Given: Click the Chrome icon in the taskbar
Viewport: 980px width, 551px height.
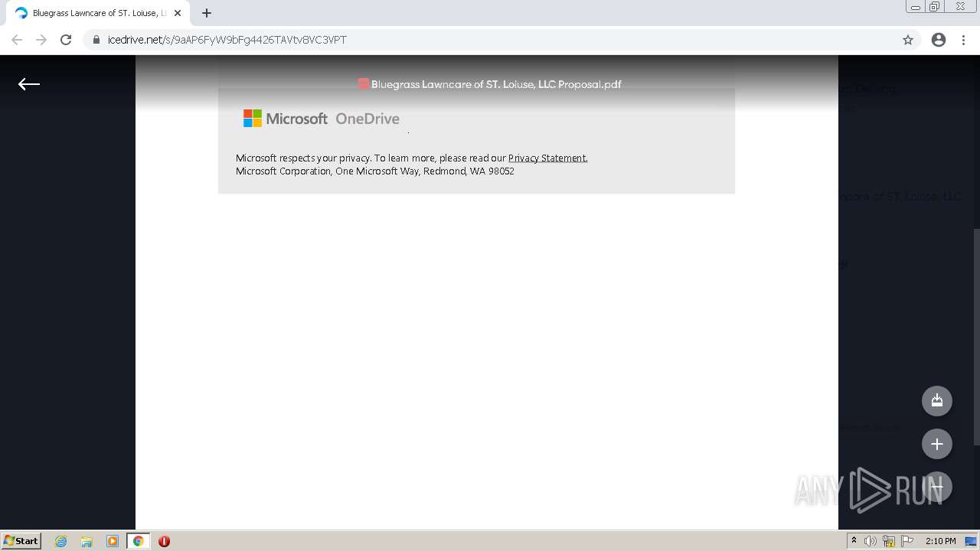Looking at the screenshot, I should point(138,541).
